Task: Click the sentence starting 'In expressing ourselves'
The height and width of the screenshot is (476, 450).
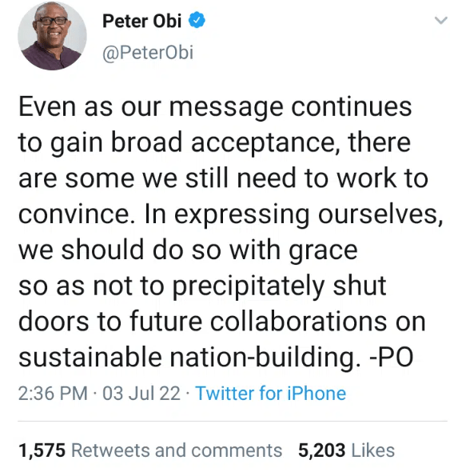Action: [293, 214]
